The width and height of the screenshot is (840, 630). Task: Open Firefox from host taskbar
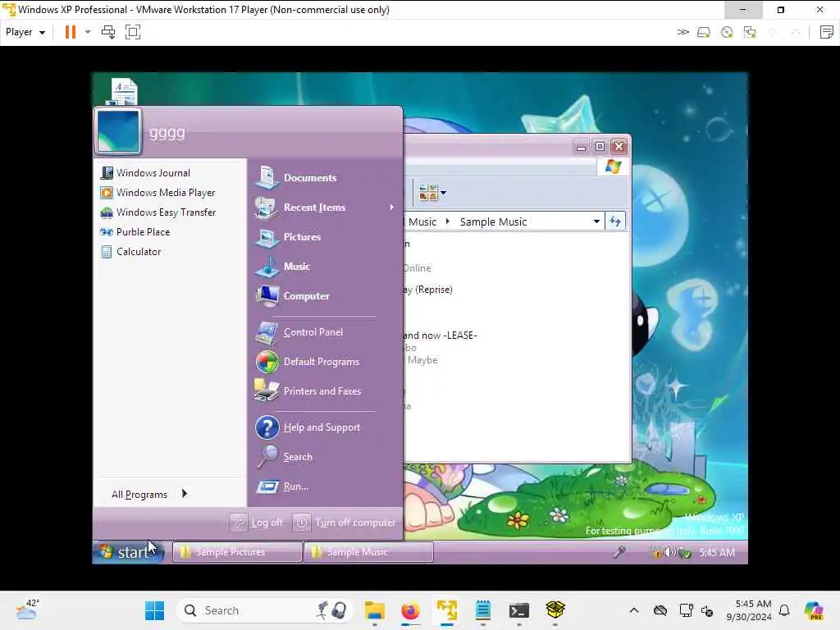[x=410, y=610]
